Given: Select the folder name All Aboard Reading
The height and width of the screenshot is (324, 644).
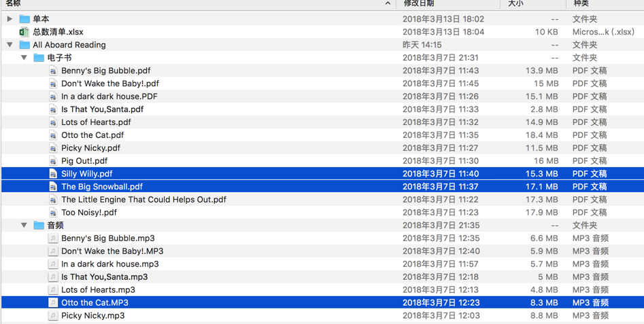Looking at the screenshot, I should (x=69, y=45).
